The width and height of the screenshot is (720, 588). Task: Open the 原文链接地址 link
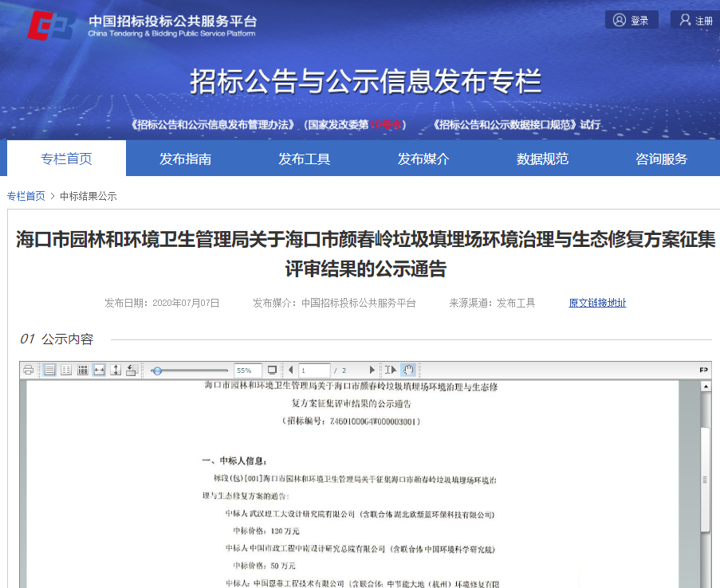pos(597,303)
